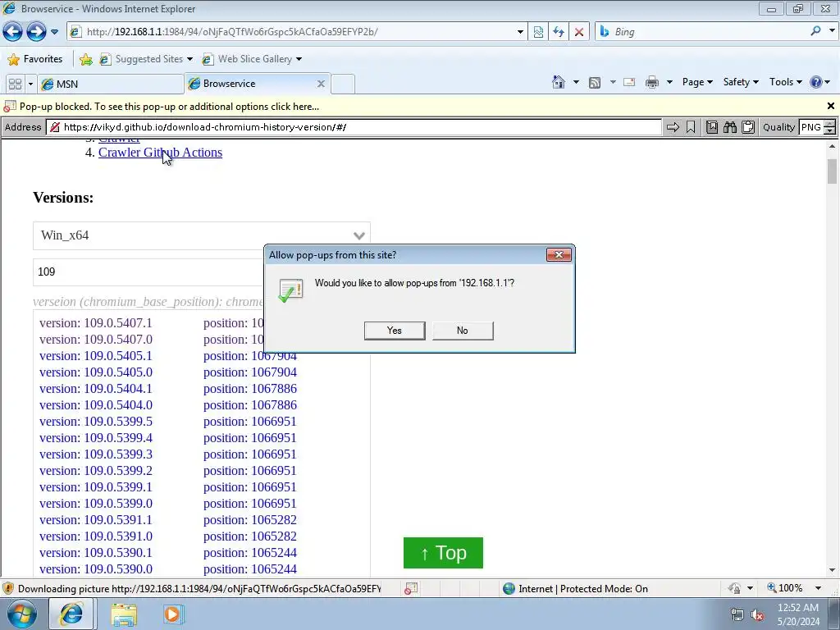Click the Quick Tabs grid icon
Screen dimensions: 840x630
[15, 84]
